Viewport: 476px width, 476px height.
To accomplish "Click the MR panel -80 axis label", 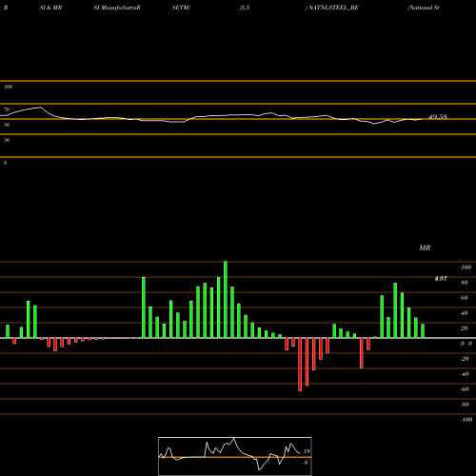I will pyautogui.click(x=465, y=405).
